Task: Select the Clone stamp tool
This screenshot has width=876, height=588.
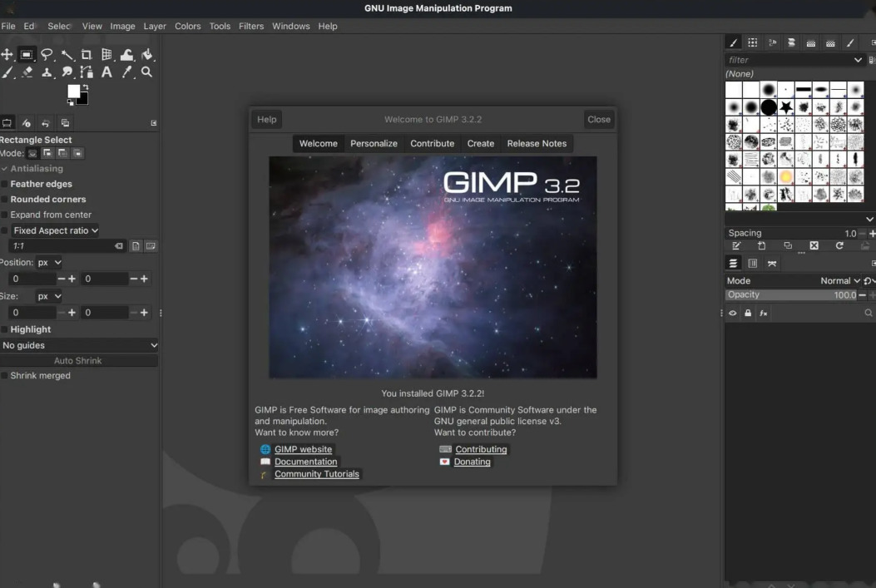Action: tap(47, 72)
